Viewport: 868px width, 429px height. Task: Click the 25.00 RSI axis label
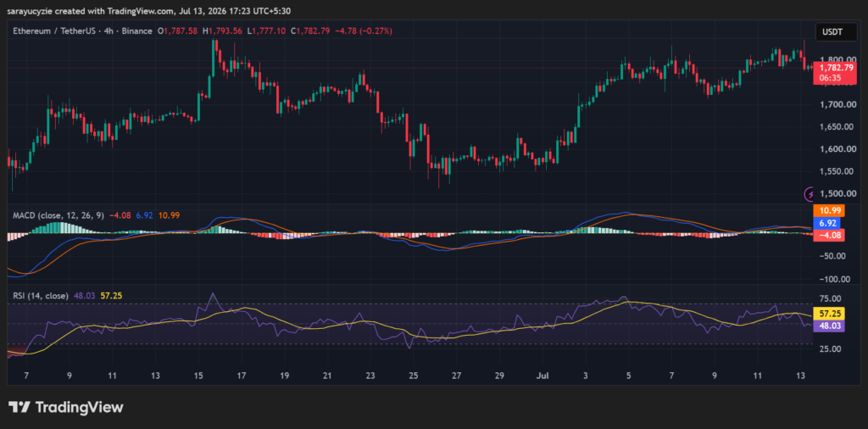tap(831, 348)
